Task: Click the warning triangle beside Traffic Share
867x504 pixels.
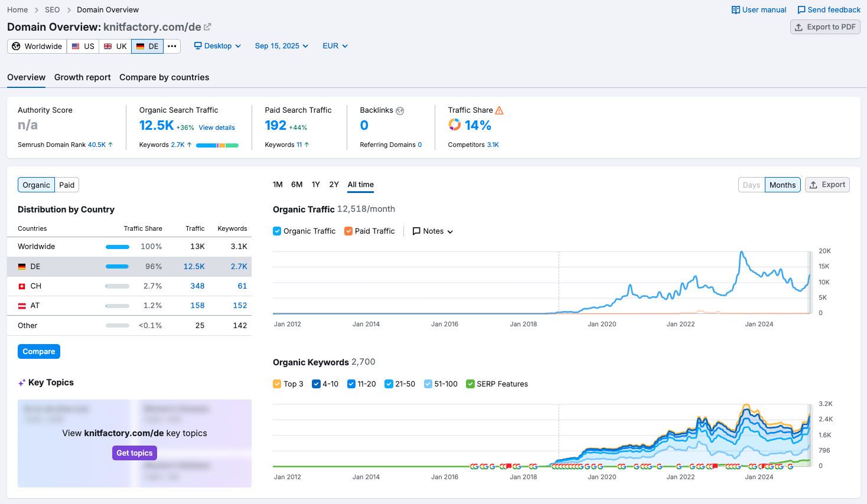Action: pos(499,110)
